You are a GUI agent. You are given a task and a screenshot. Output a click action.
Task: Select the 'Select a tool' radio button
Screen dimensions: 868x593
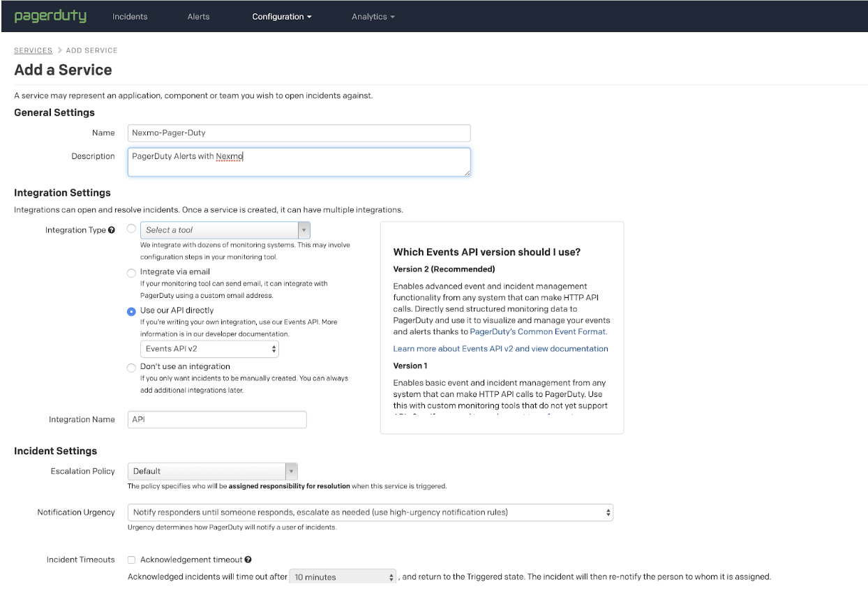pyautogui.click(x=131, y=229)
